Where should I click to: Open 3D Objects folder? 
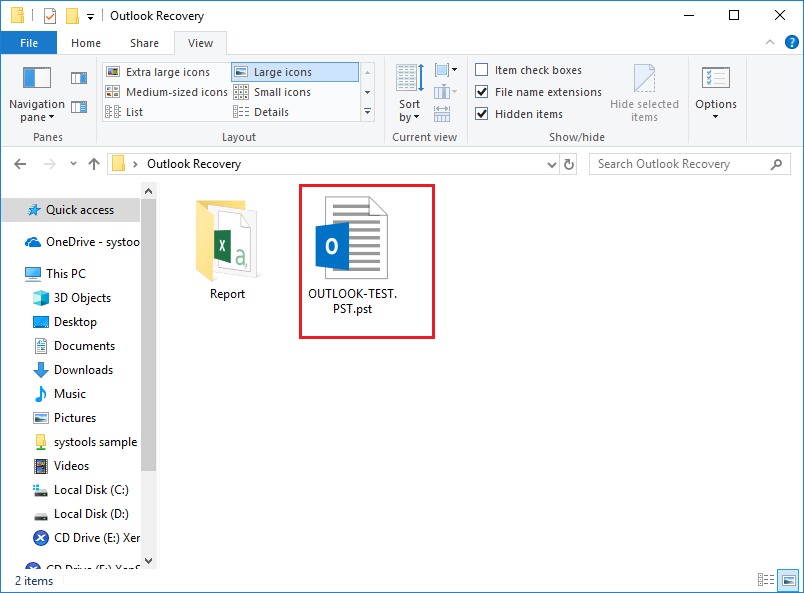pos(72,298)
